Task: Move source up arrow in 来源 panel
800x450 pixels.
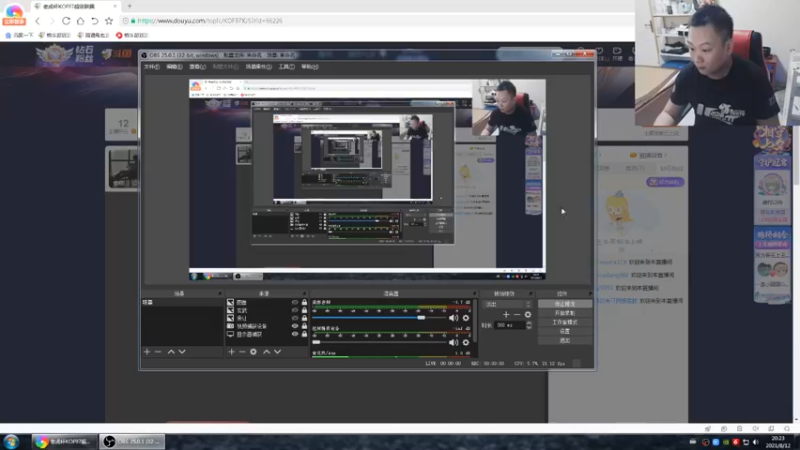Action: point(266,352)
